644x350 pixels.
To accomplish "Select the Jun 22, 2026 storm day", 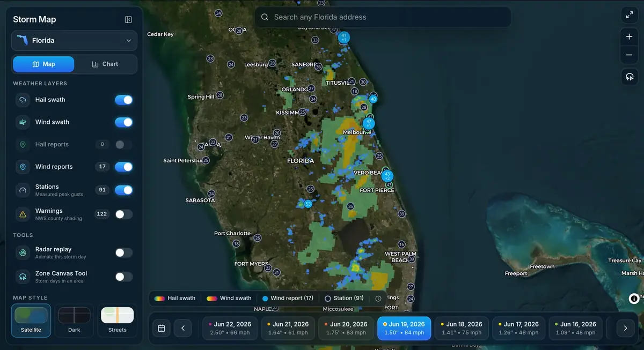I will pos(230,328).
